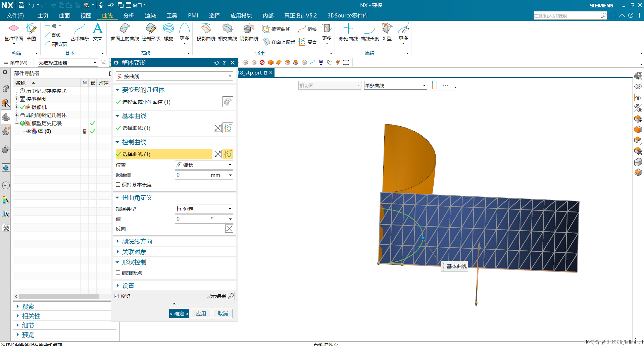This screenshot has width=644, height=346.
Task: Switch to the 曲面 ribbon tab
Action: [x=64, y=15]
